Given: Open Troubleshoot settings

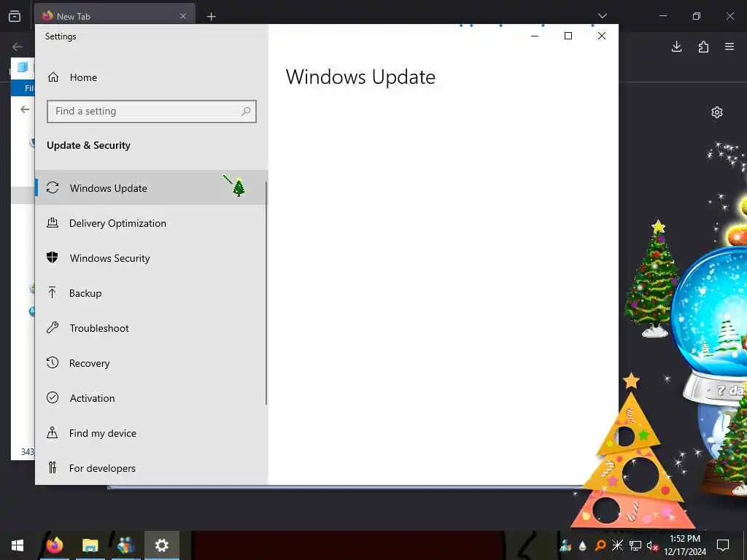Looking at the screenshot, I should click(x=152, y=328).
